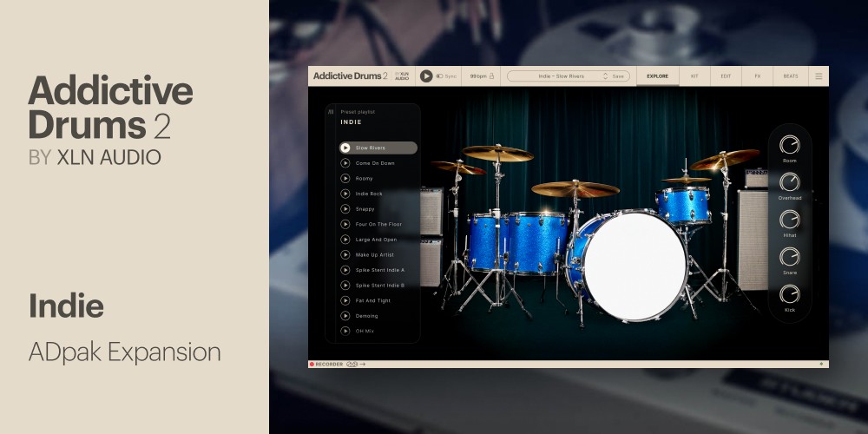Hit the hi-hat cymbals on the left
The width and height of the screenshot is (868, 434).
point(458,168)
